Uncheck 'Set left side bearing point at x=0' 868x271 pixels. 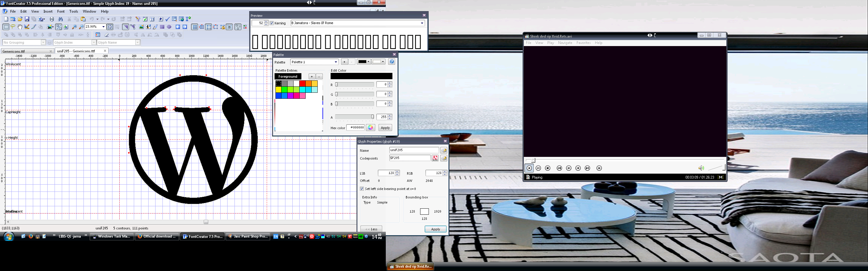tap(362, 189)
